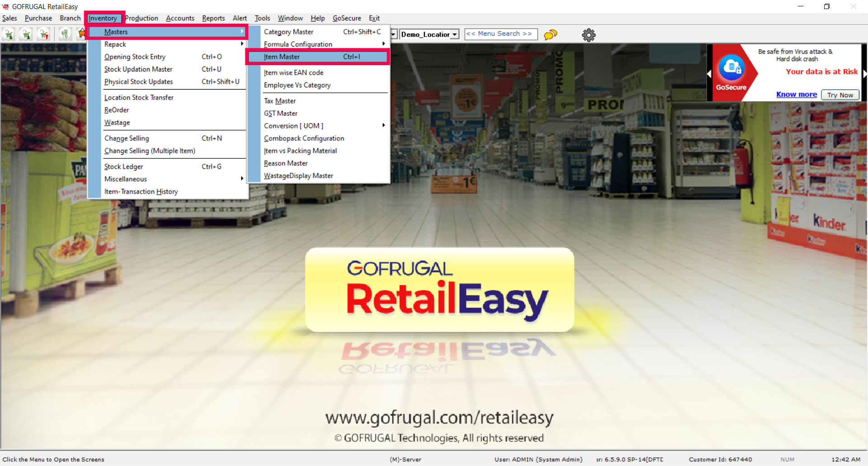This screenshot has width=868, height=466.
Task: Click the www.gofrugal.com/retaileasy URL text
Action: click(x=439, y=418)
